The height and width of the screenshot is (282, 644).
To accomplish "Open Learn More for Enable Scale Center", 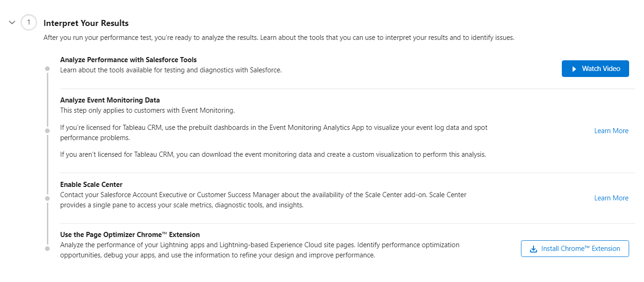I will (611, 198).
